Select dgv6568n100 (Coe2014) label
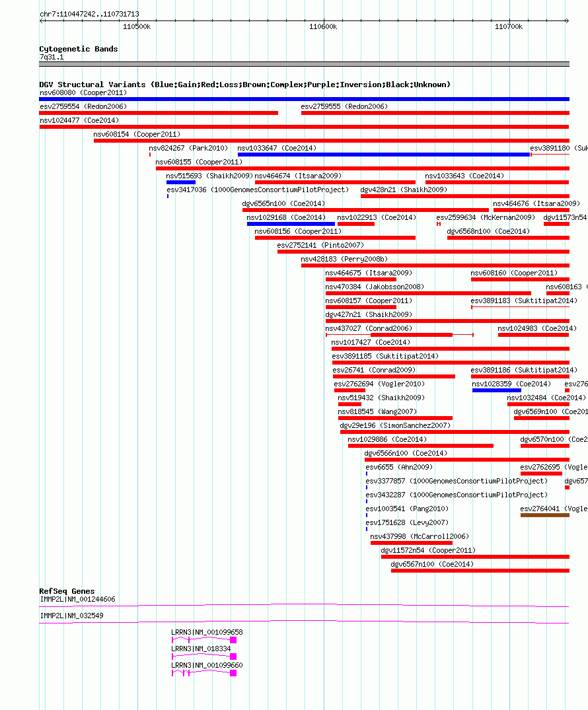588x710 pixels. (x=488, y=231)
